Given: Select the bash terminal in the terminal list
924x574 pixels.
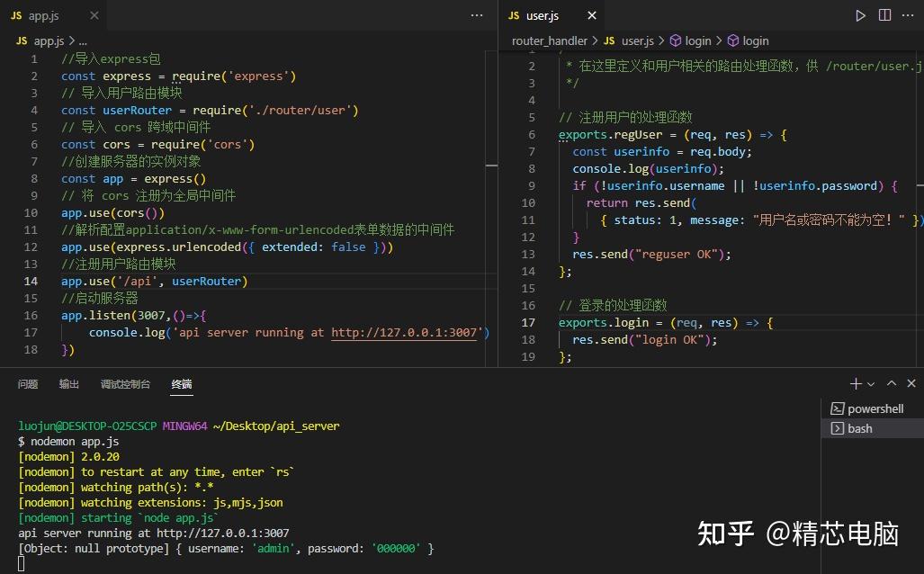Looking at the screenshot, I should 859,428.
